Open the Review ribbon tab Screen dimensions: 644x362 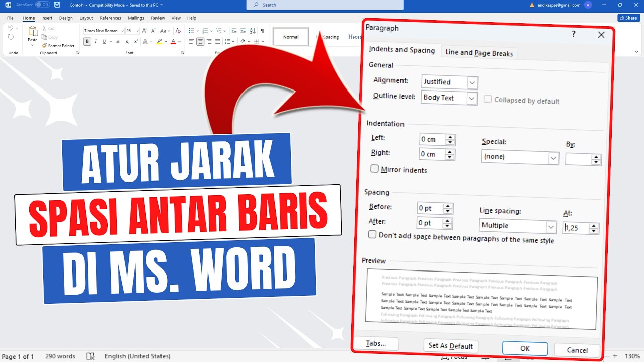(158, 18)
